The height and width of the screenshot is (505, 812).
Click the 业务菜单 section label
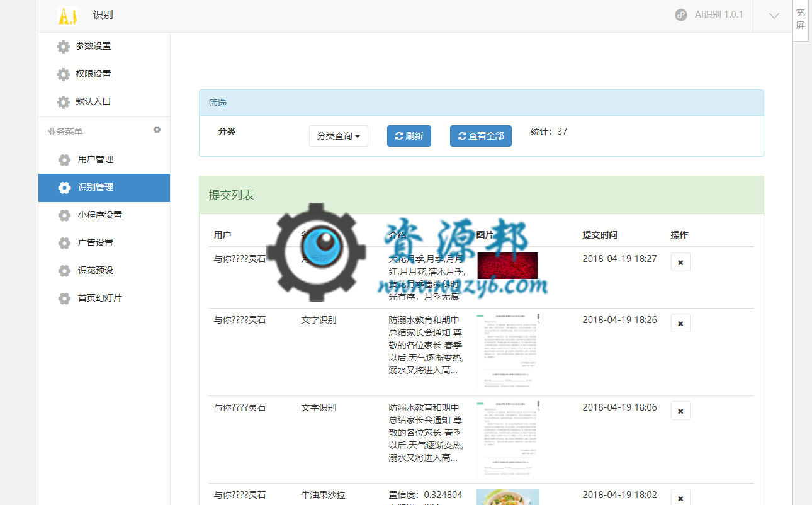pyautogui.click(x=65, y=132)
